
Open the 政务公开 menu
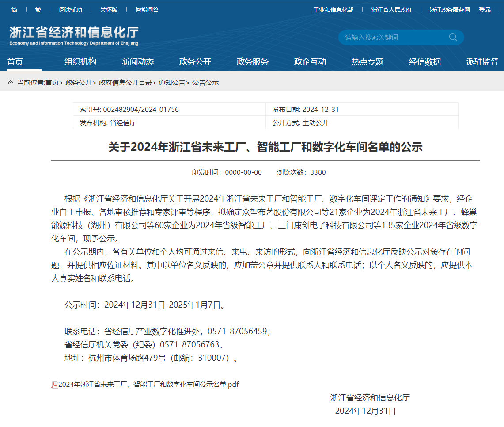click(x=195, y=62)
